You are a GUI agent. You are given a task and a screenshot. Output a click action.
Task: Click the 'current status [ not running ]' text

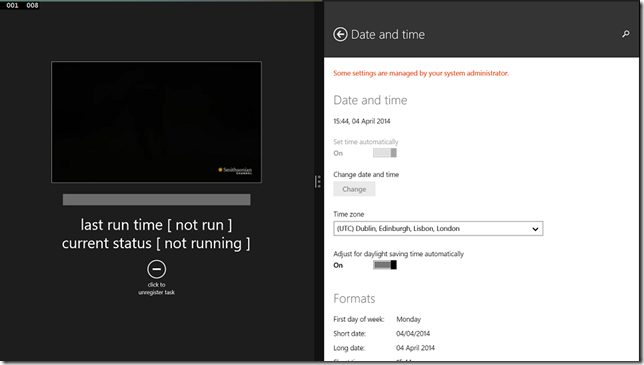tap(156, 243)
